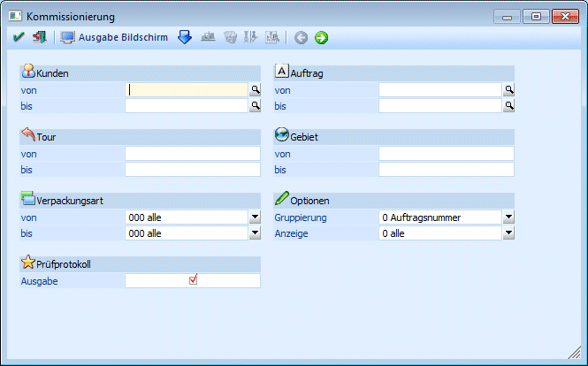Click the Gebiet bis input field

[x=446, y=169]
